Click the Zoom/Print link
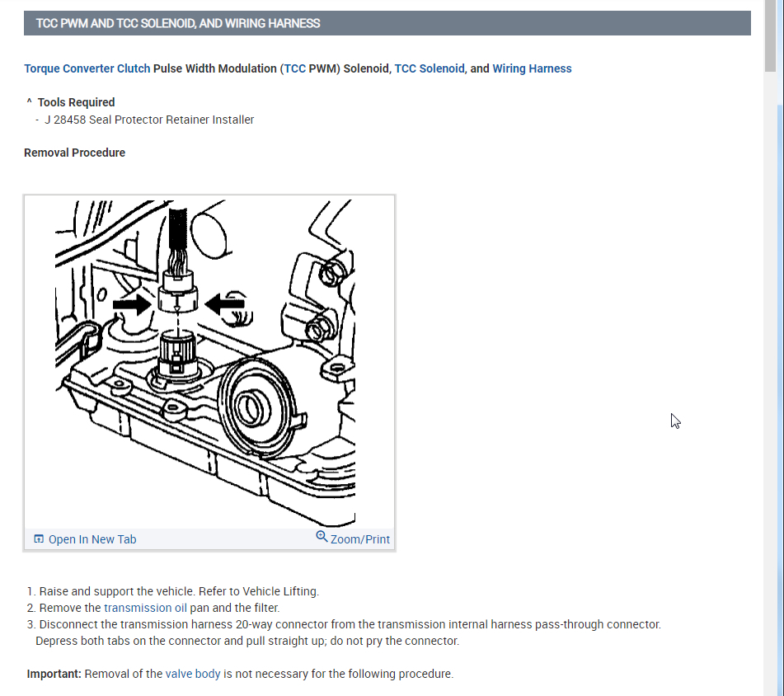The width and height of the screenshot is (784, 696). pyautogui.click(x=360, y=539)
